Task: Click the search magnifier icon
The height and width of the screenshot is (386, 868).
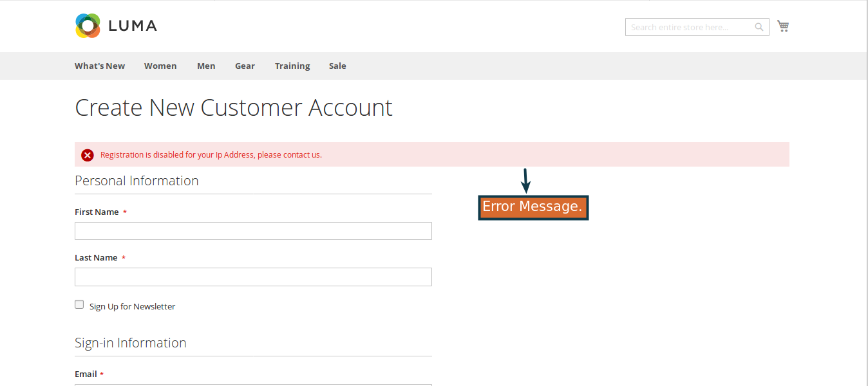Action: (x=759, y=27)
